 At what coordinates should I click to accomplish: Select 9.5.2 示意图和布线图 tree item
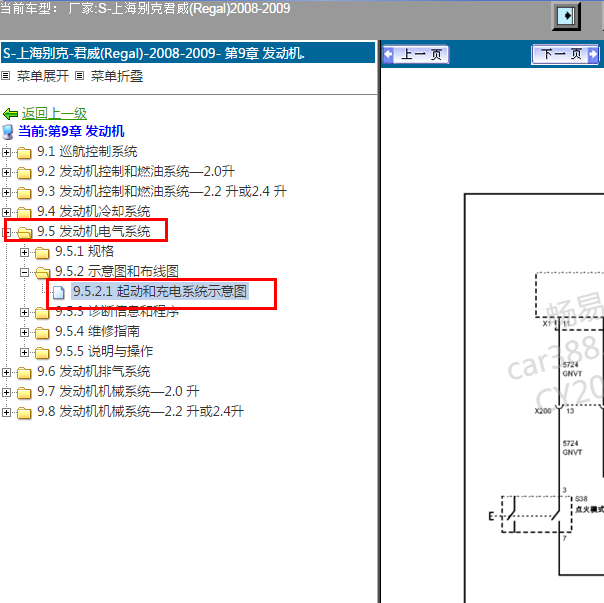tap(117, 272)
